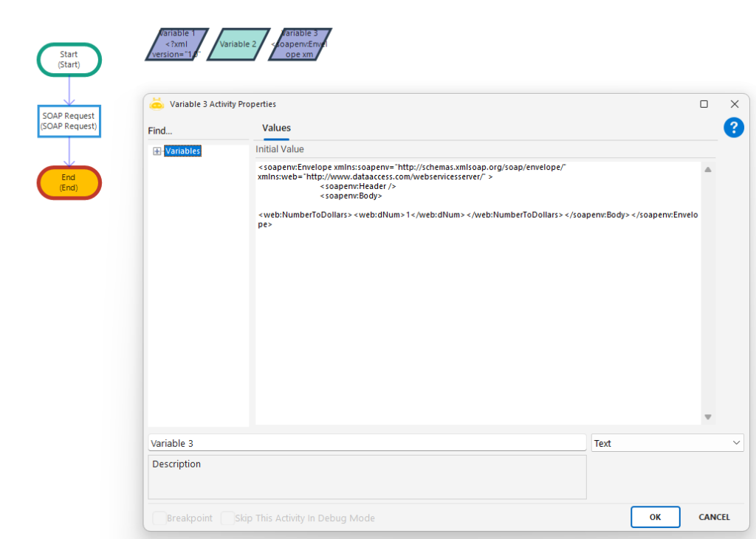Click the Variable 3 parallelogram shape
Image resolution: width=756 pixels, height=539 pixels.
pos(299,44)
